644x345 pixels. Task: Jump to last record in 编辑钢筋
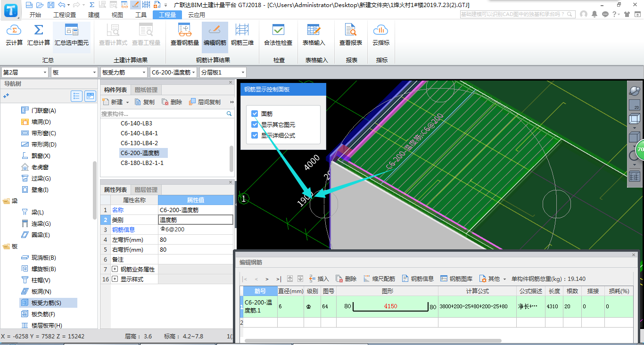(279, 279)
